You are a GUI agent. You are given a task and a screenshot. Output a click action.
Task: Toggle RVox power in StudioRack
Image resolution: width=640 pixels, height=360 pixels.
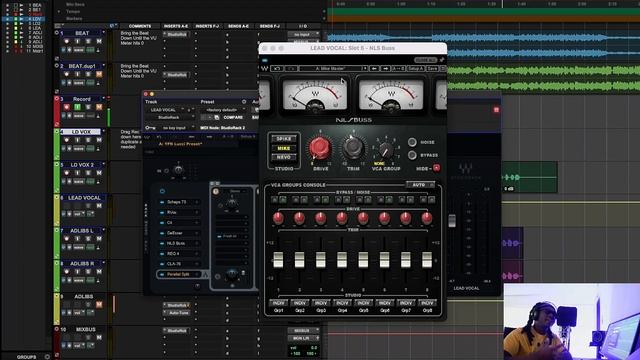[x=162, y=213]
